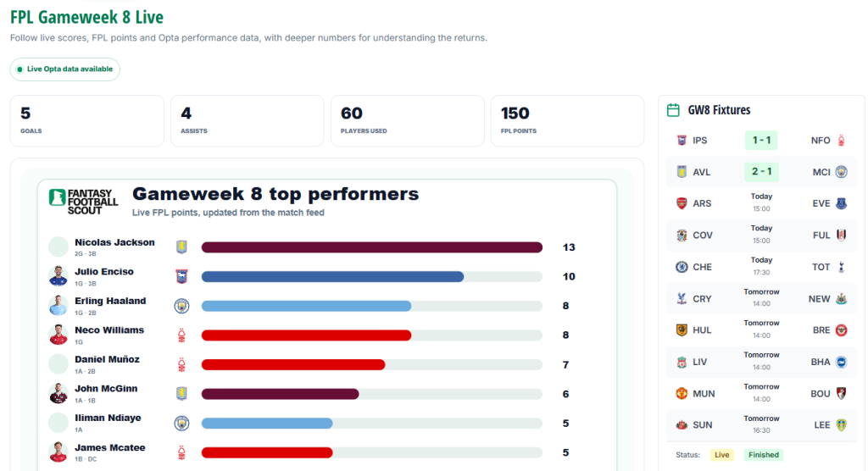This screenshot has width=868, height=471.
Task: Click the Everton EVE club badge
Action: [841, 203]
